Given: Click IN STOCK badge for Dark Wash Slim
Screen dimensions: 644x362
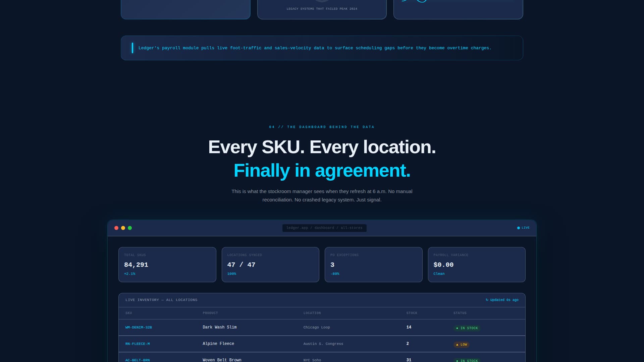Looking at the screenshot, I should [x=467, y=328].
